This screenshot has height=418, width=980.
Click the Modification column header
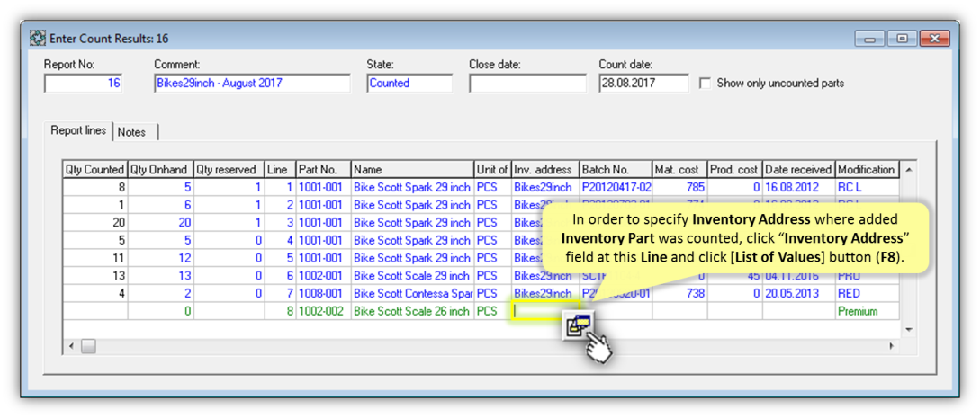[x=867, y=170]
